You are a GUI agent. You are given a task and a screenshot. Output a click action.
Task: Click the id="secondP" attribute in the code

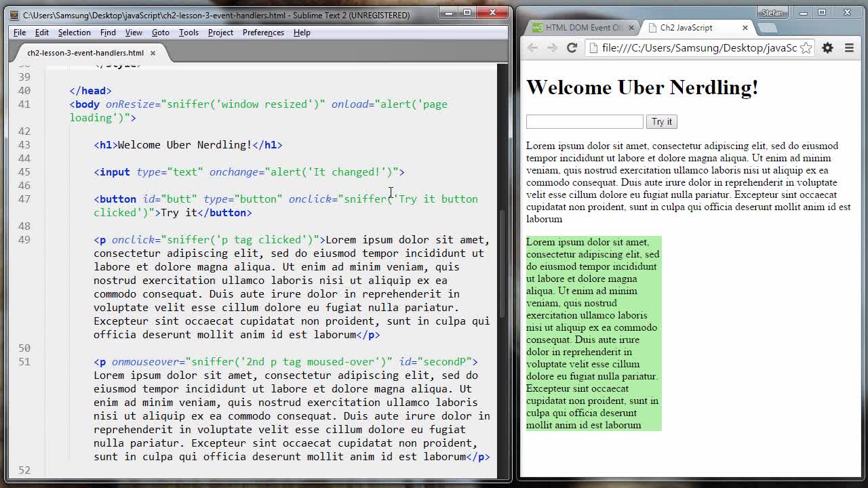[435, 362]
